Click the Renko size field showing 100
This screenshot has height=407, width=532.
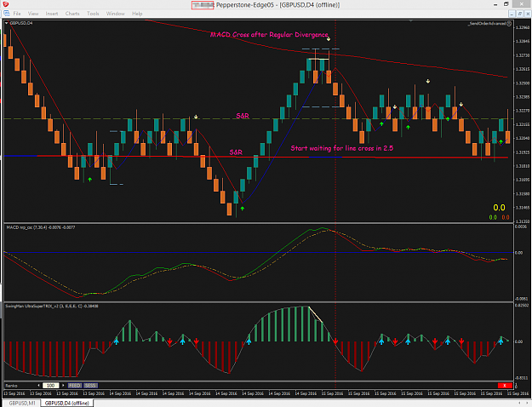[x=50, y=385]
